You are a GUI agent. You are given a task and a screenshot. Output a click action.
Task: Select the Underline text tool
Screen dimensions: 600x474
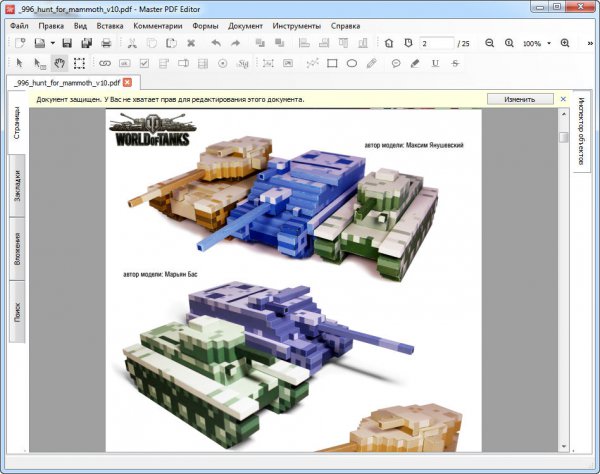435,63
